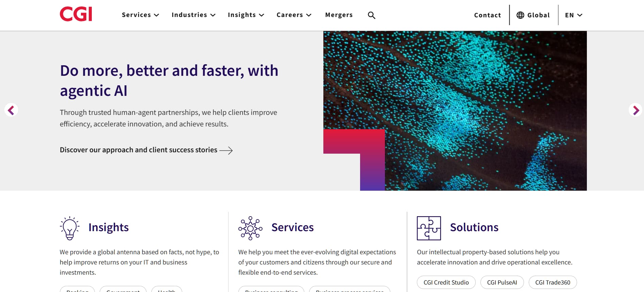This screenshot has width=644, height=292.
Task: Open the Careers dropdown
Action: [294, 15]
